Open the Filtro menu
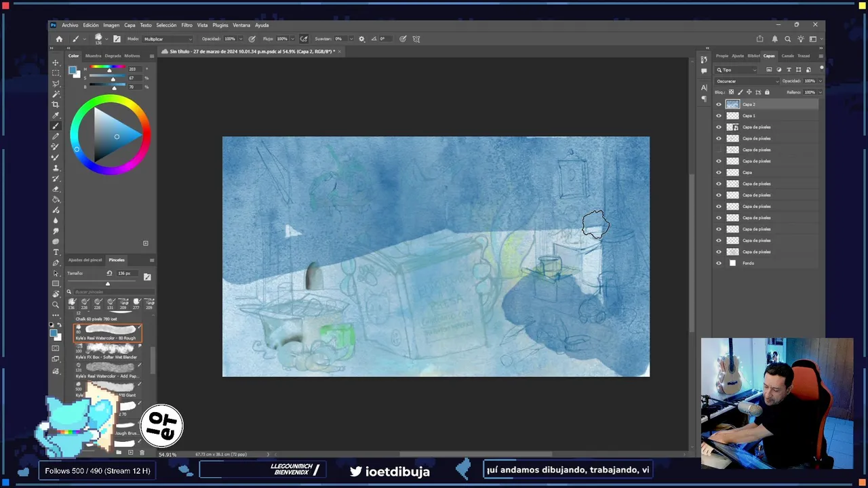 (x=186, y=25)
